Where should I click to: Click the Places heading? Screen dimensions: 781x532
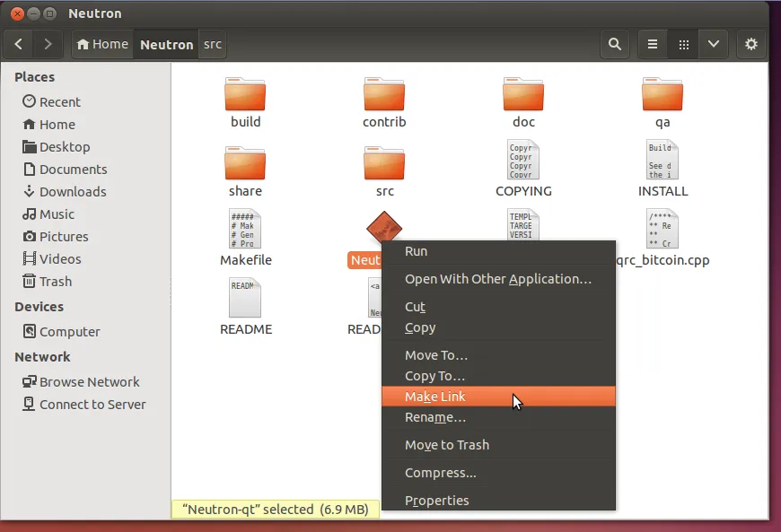pos(34,77)
